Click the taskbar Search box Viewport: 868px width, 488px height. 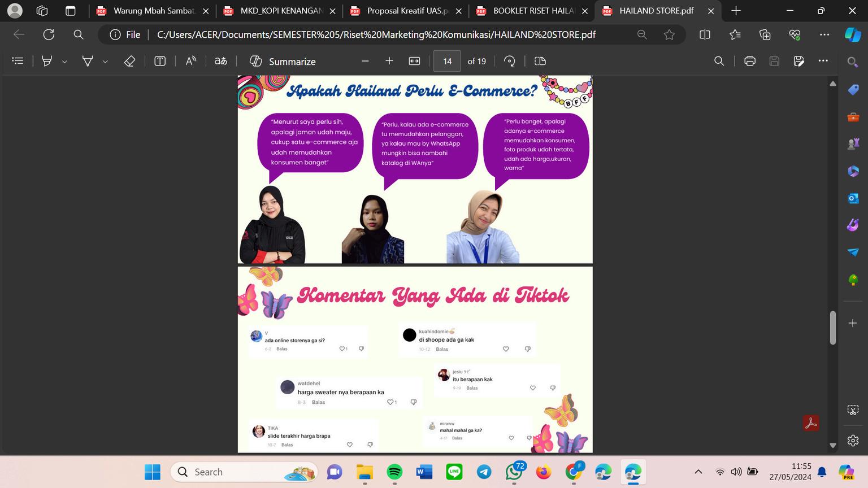[244, 472]
